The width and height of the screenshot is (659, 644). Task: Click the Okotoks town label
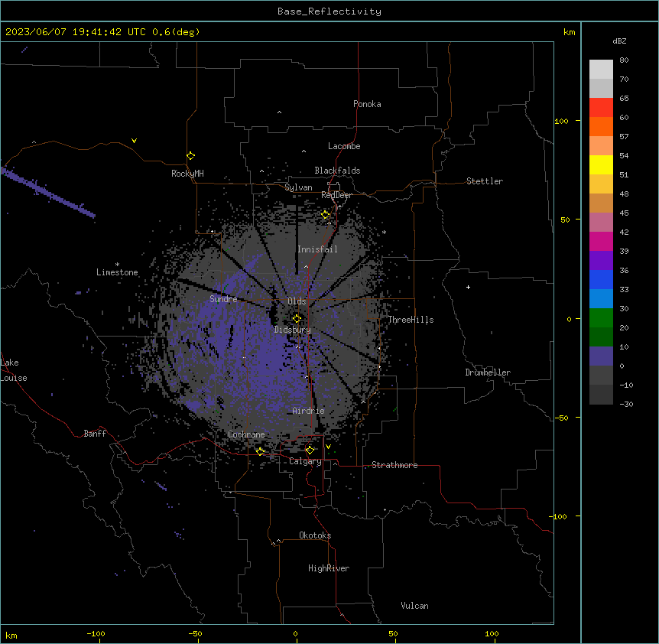pos(315,535)
